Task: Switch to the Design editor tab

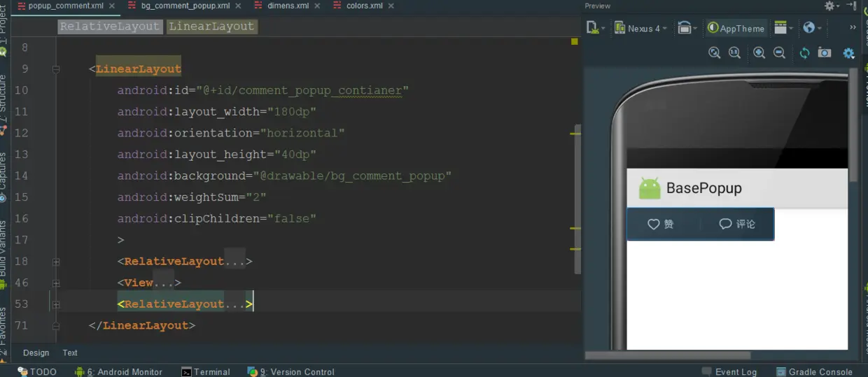Action: click(36, 353)
